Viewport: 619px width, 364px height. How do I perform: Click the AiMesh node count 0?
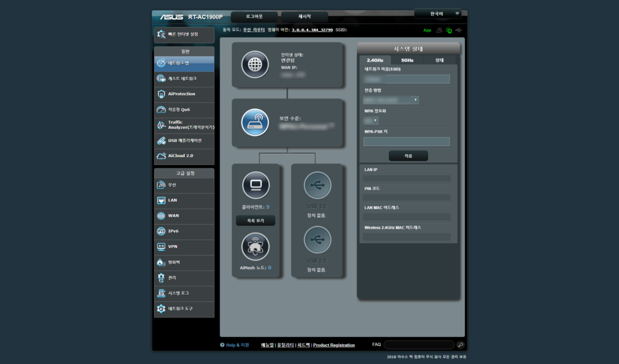click(x=270, y=268)
